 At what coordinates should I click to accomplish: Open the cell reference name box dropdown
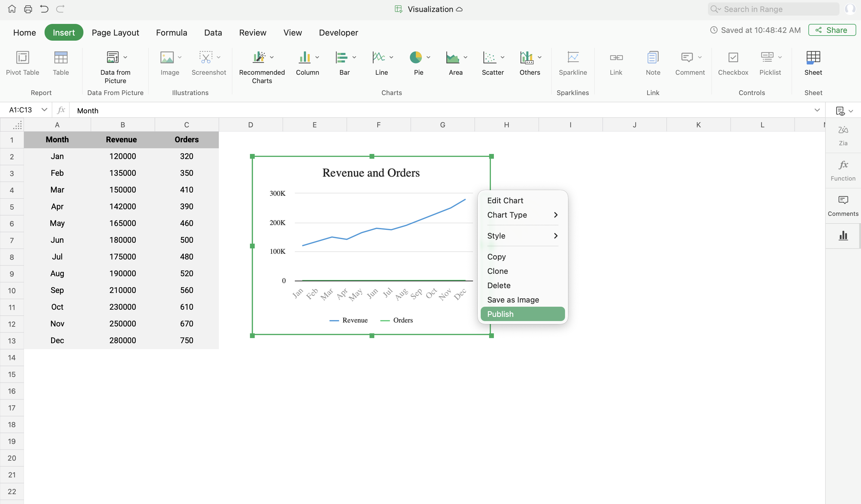click(44, 110)
